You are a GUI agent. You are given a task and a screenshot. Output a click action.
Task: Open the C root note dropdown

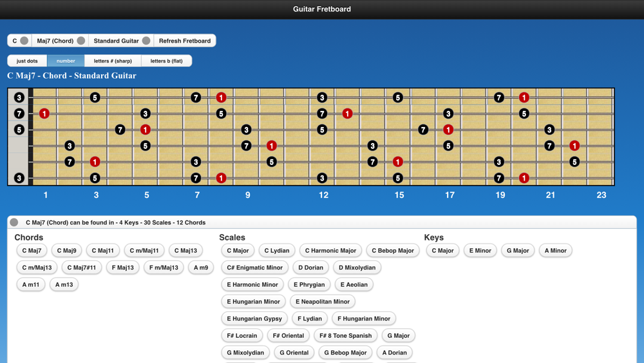20,41
